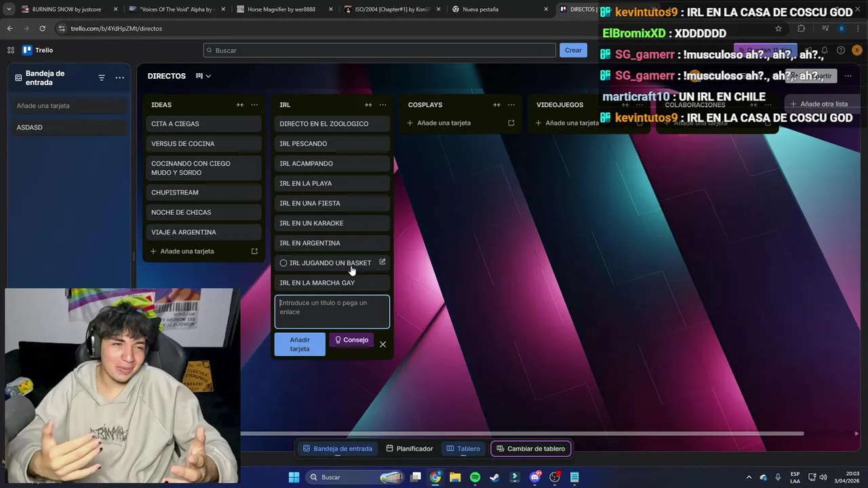This screenshot has width=868, height=488.
Task: Switch to Horse Magnifier by wer8888 tab
Action: tap(281, 9)
